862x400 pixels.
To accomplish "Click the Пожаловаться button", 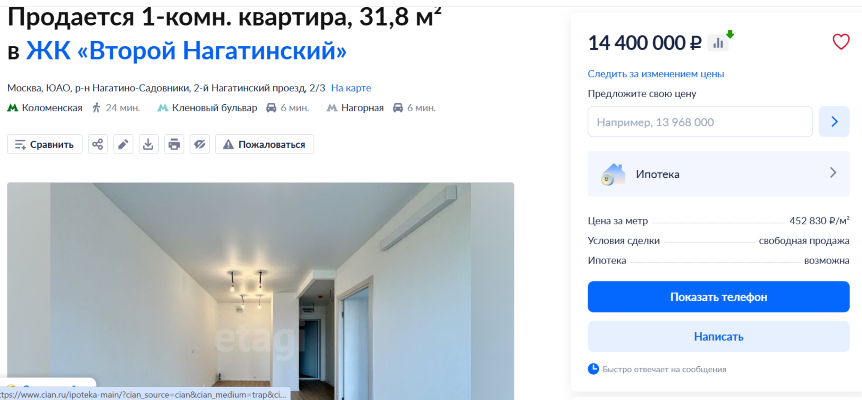I will pos(264,145).
